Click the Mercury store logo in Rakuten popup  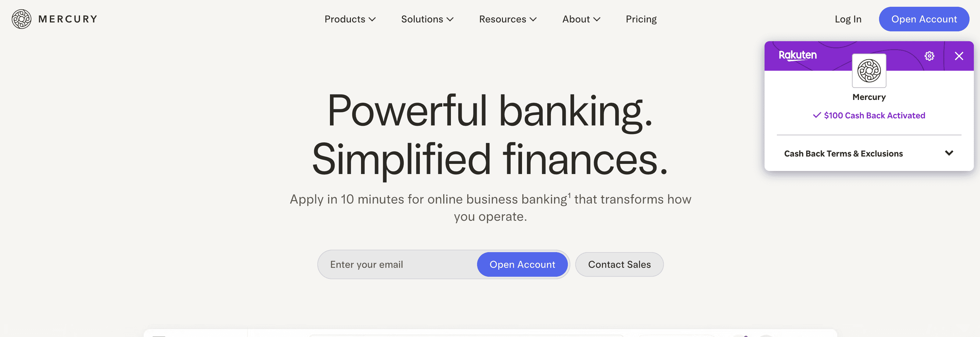(869, 71)
